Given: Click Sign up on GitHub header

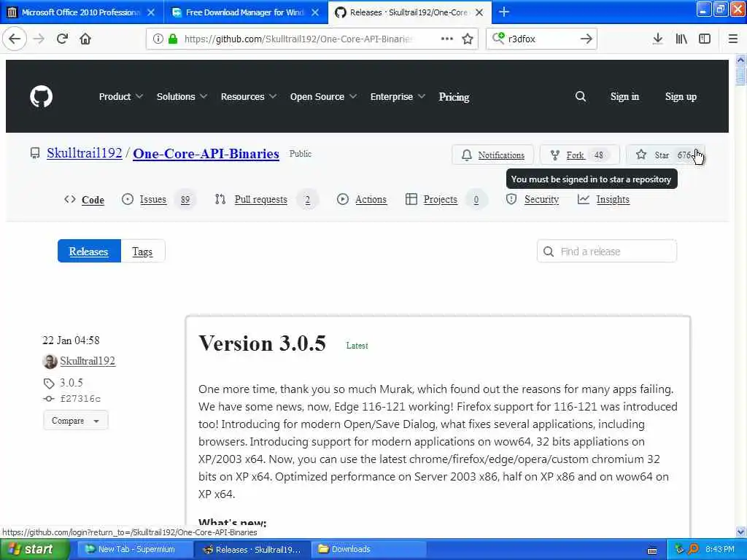Looking at the screenshot, I should (681, 97).
